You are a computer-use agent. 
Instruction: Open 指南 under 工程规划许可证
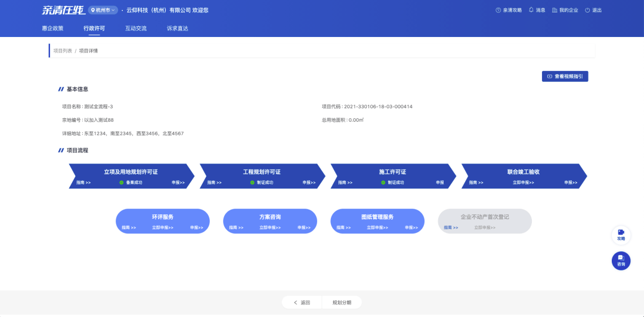pos(215,182)
